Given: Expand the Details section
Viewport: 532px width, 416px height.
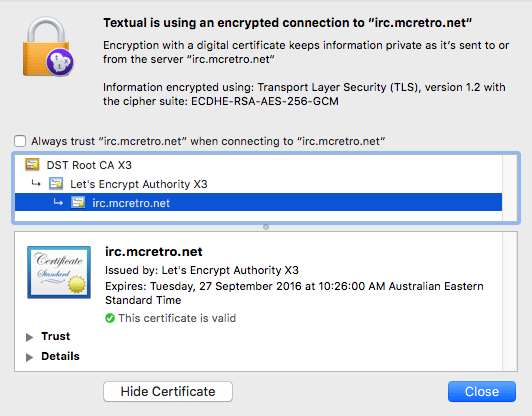Looking at the screenshot, I should pos(30,357).
